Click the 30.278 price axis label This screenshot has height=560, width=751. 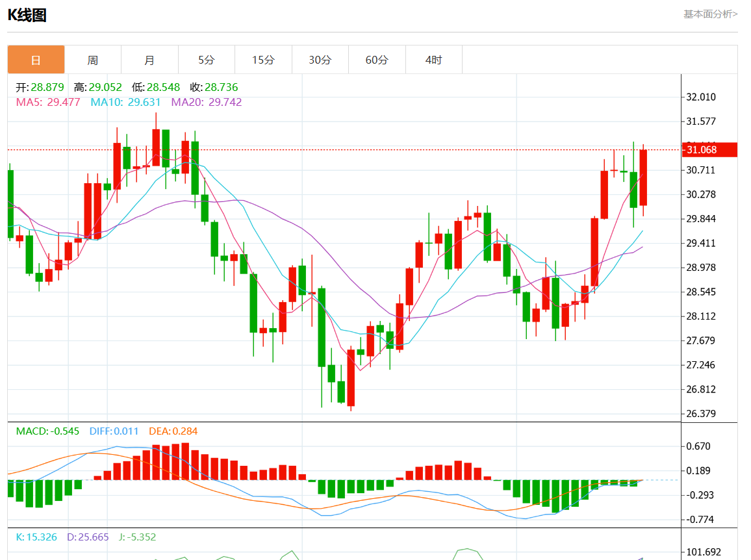tap(701, 194)
